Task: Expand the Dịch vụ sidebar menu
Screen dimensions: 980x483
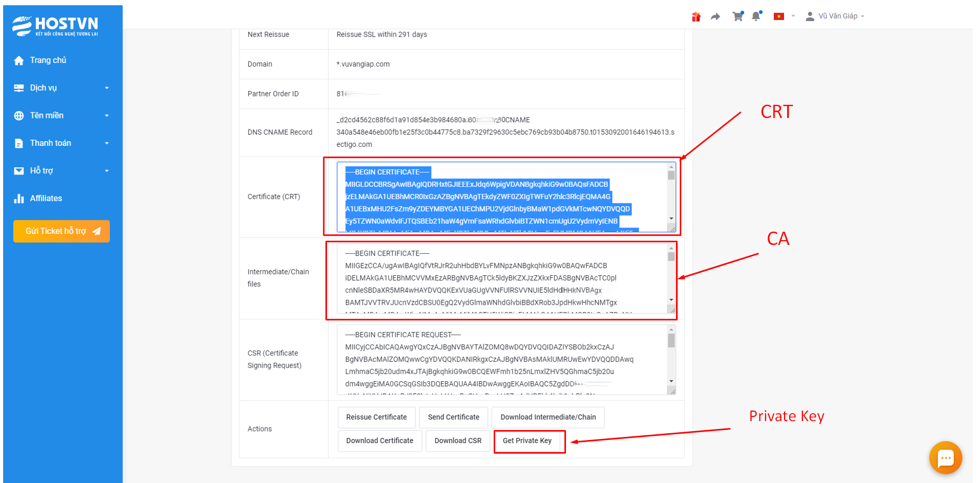Action: (61, 88)
